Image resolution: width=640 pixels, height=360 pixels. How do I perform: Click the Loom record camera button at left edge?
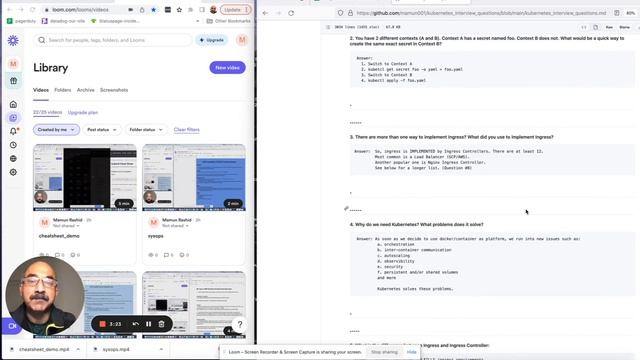tap(11, 326)
